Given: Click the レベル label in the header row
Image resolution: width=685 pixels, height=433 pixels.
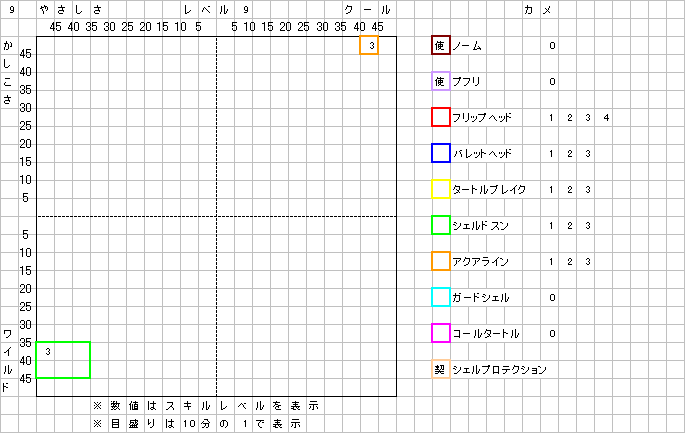Looking at the screenshot, I should tap(205, 10).
